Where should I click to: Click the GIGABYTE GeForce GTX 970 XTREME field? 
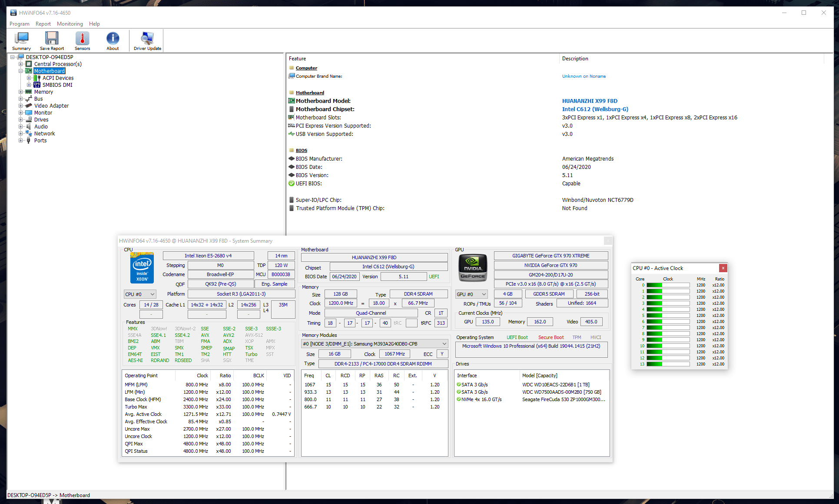pyautogui.click(x=550, y=256)
